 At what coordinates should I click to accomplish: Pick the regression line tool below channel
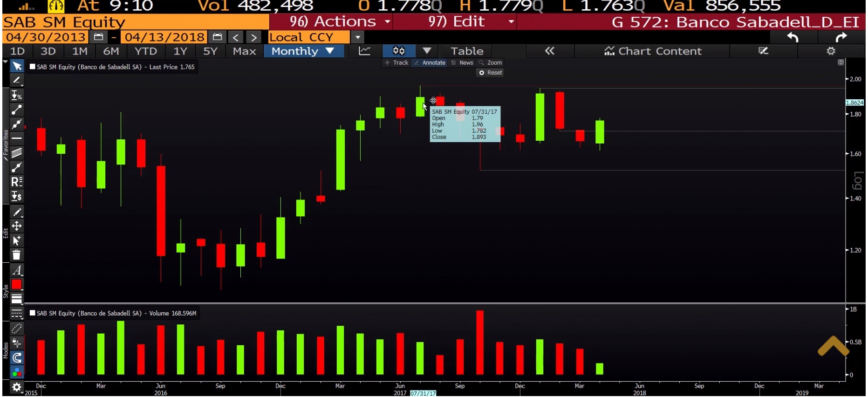coord(17,167)
